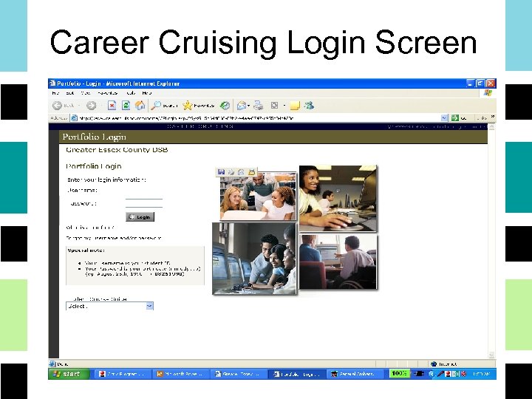This screenshot has height=399, width=532.
Task: Click the save disk icon on image toolbar
Action: (x=221, y=172)
